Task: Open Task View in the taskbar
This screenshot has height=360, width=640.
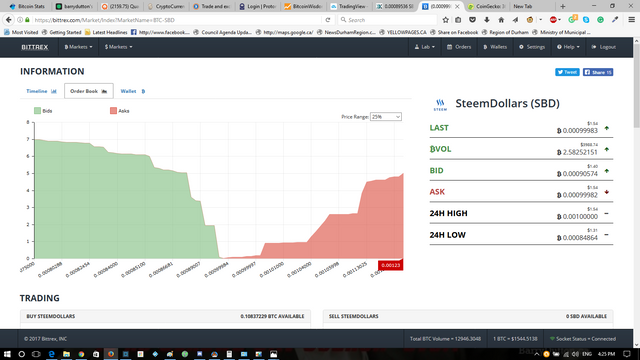Action: pyautogui.click(x=36, y=354)
